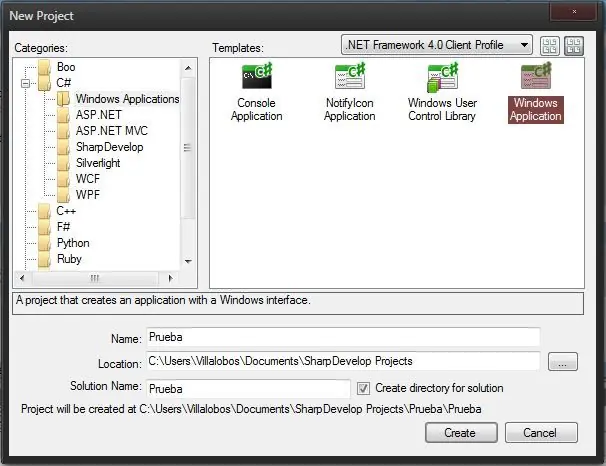
Task: Select SharpDevelop category label
Action: click(109, 147)
